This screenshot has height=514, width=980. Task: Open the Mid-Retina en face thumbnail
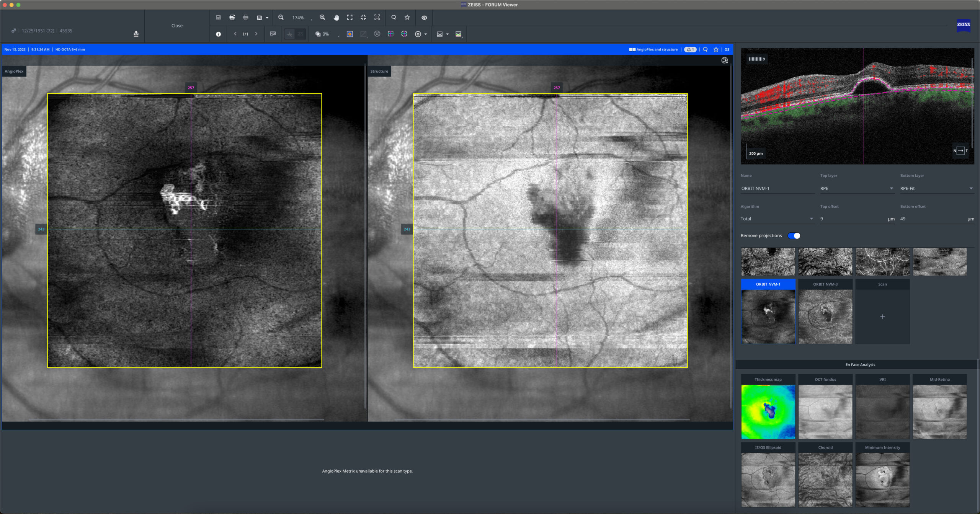[x=940, y=407]
